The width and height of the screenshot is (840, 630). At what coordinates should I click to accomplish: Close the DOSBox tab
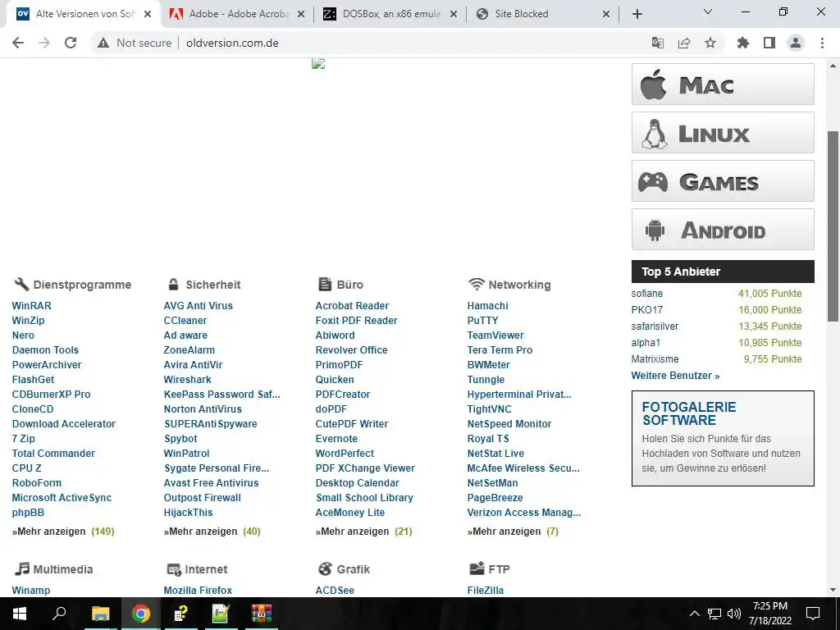453,14
